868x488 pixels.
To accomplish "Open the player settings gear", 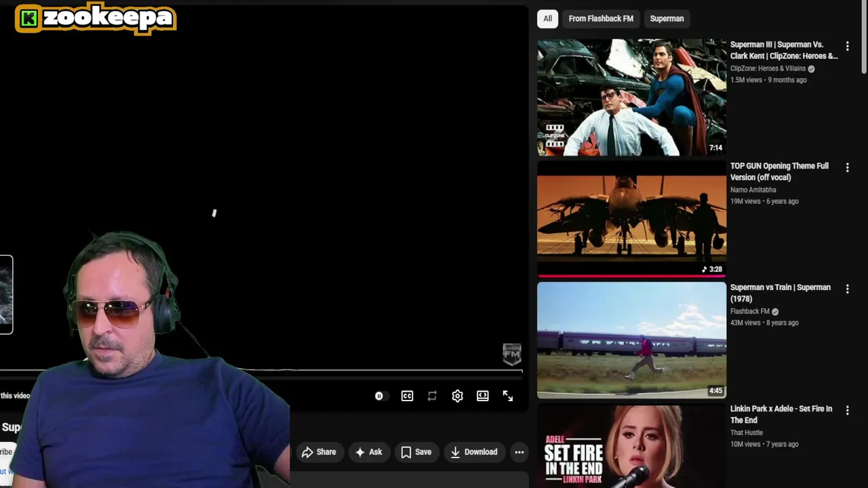I will pos(457,396).
